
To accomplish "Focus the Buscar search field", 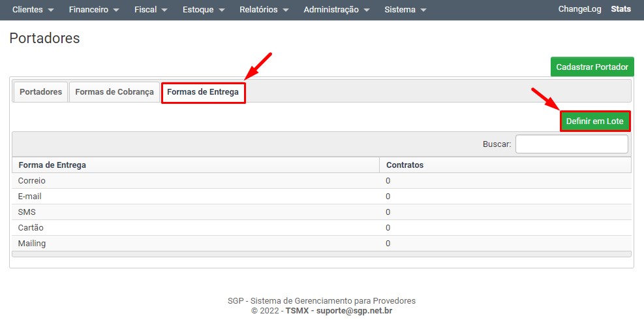I will (x=572, y=144).
